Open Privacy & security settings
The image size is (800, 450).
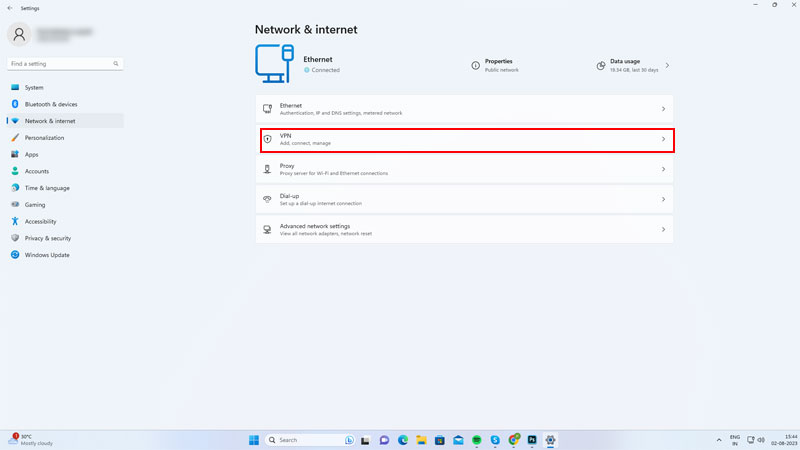pyautogui.click(x=65, y=238)
